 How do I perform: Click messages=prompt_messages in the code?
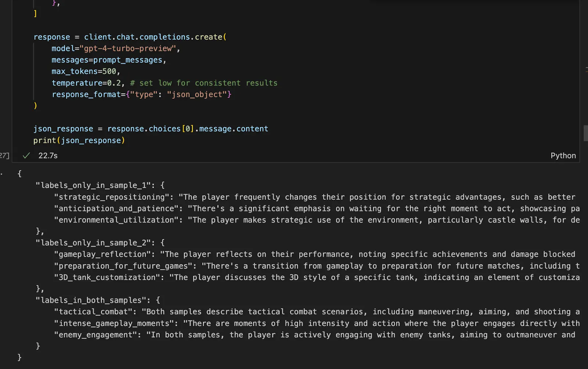point(107,60)
